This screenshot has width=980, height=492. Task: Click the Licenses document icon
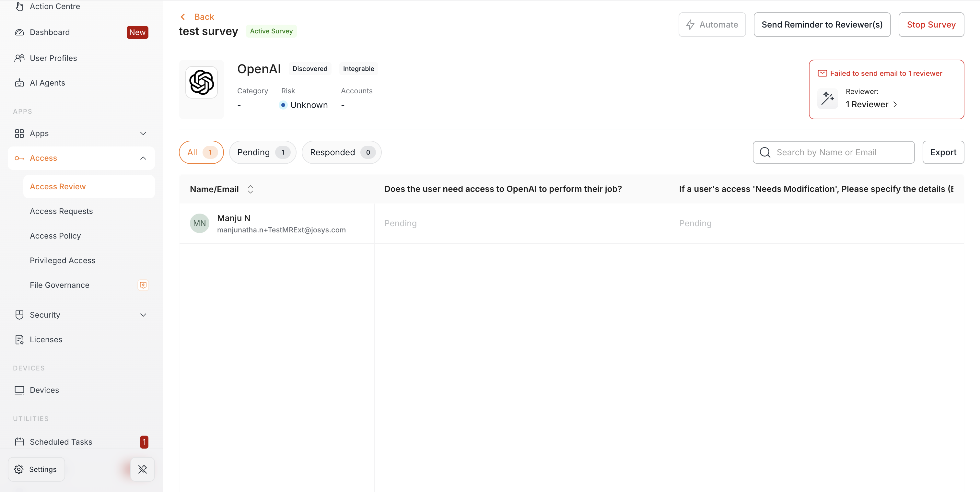pos(19,339)
